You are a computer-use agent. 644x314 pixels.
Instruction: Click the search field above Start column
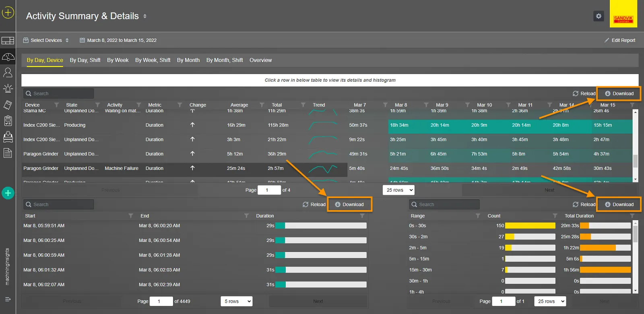[x=59, y=205]
